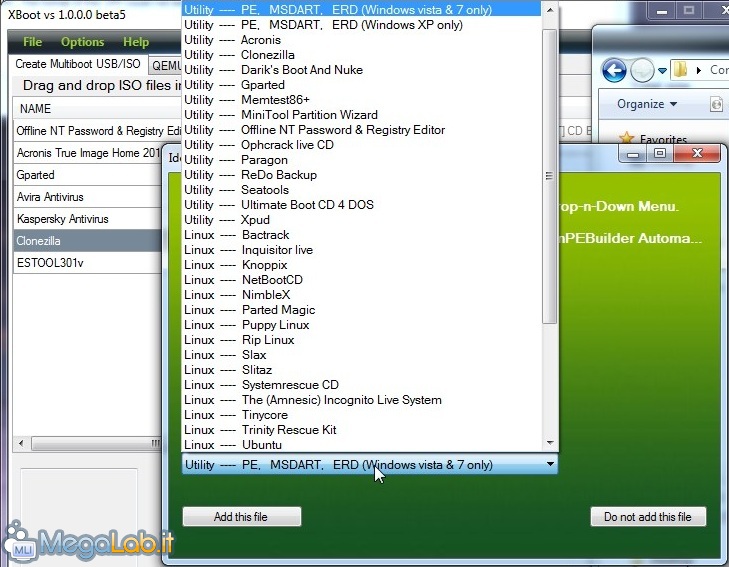Viewport: 729px width, 567px height.
Task: Choose Darik's Boot And Nuke option
Action: click(x=362, y=70)
